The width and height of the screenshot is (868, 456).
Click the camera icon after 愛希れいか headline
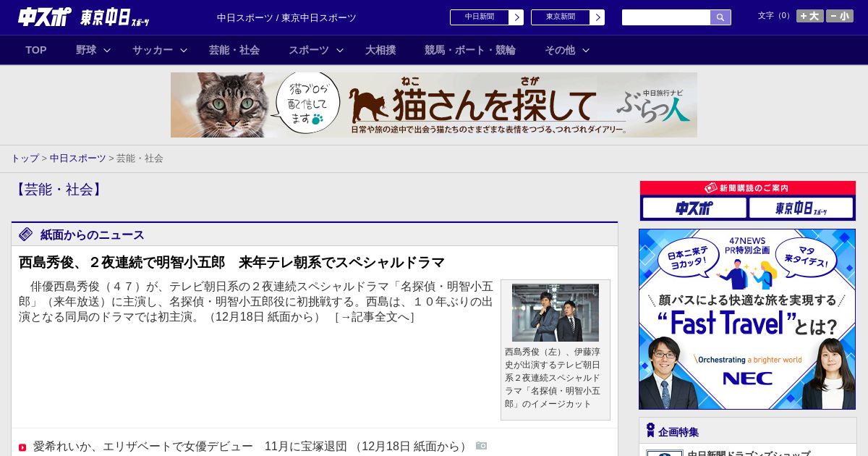tap(482, 446)
